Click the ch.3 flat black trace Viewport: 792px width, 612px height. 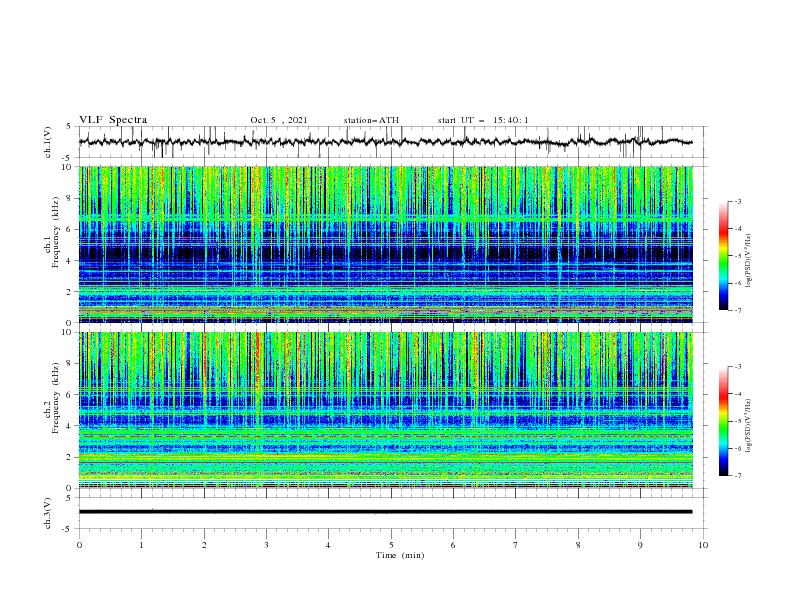[x=386, y=512]
